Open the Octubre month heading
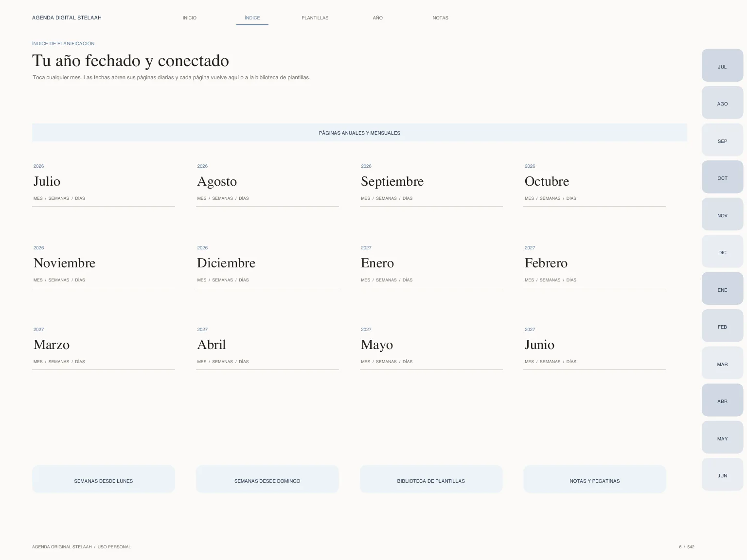This screenshot has height=560, width=747. [547, 181]
